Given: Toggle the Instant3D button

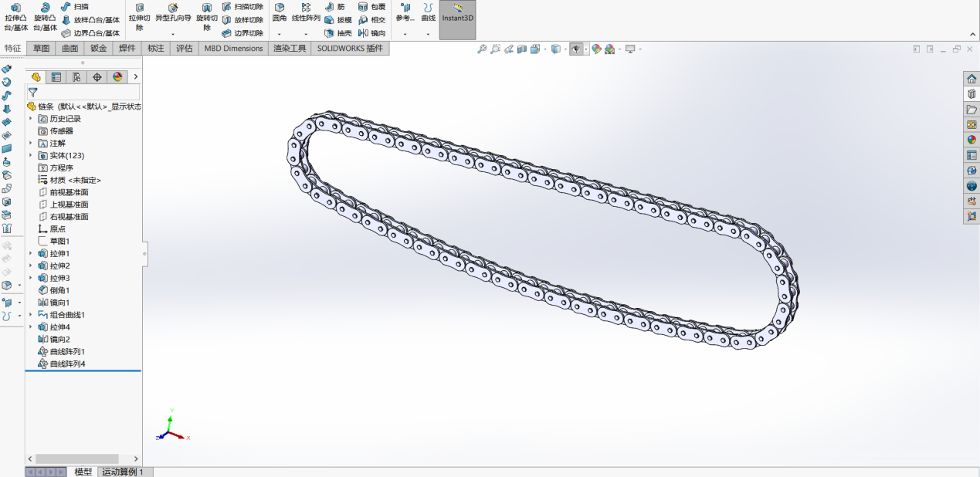Looking at the screenshot, I should coord(457,19).
